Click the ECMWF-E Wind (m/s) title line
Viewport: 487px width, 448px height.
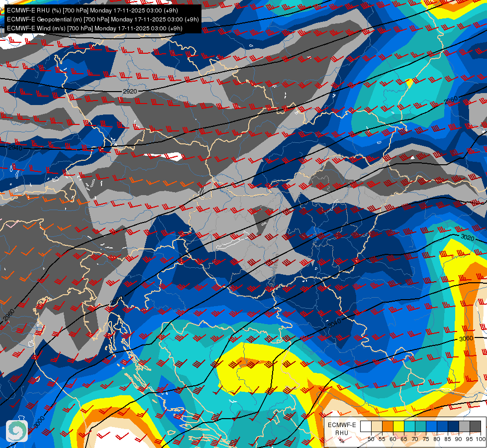coord(95,28)
